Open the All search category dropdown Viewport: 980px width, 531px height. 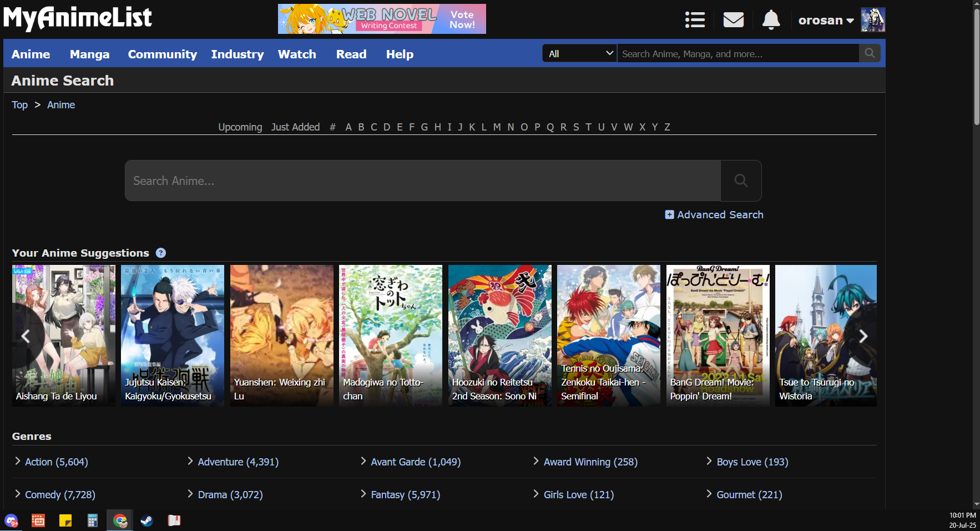[580, 53]
